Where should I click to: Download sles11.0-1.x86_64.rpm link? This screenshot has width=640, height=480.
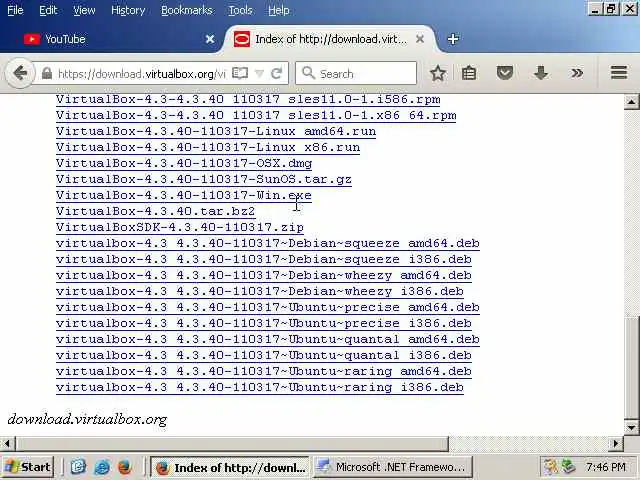[256, 116]
